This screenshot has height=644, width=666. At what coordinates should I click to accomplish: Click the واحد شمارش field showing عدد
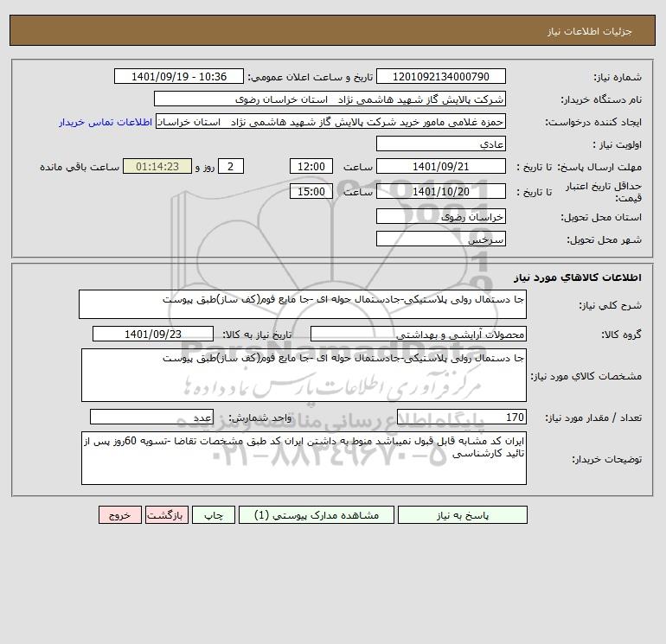click(x=151, y=417)
